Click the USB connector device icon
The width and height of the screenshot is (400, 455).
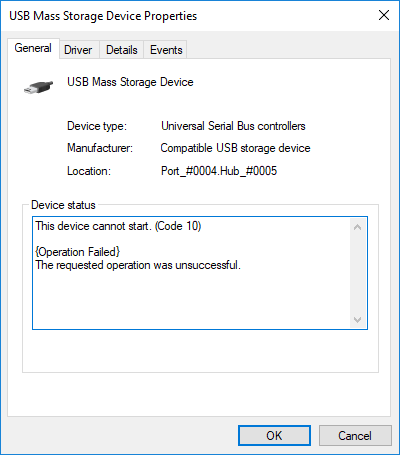38,87
